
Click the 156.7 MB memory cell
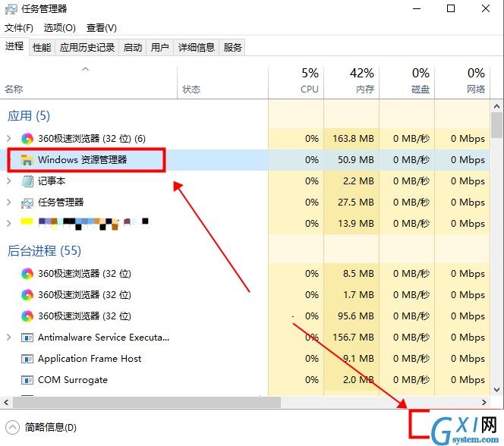(351, 337)
